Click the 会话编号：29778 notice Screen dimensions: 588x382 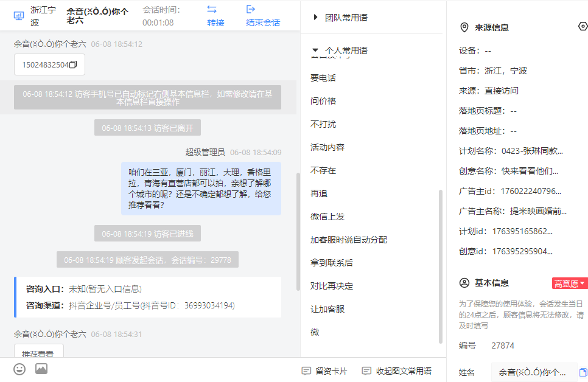tap(147, 260)
